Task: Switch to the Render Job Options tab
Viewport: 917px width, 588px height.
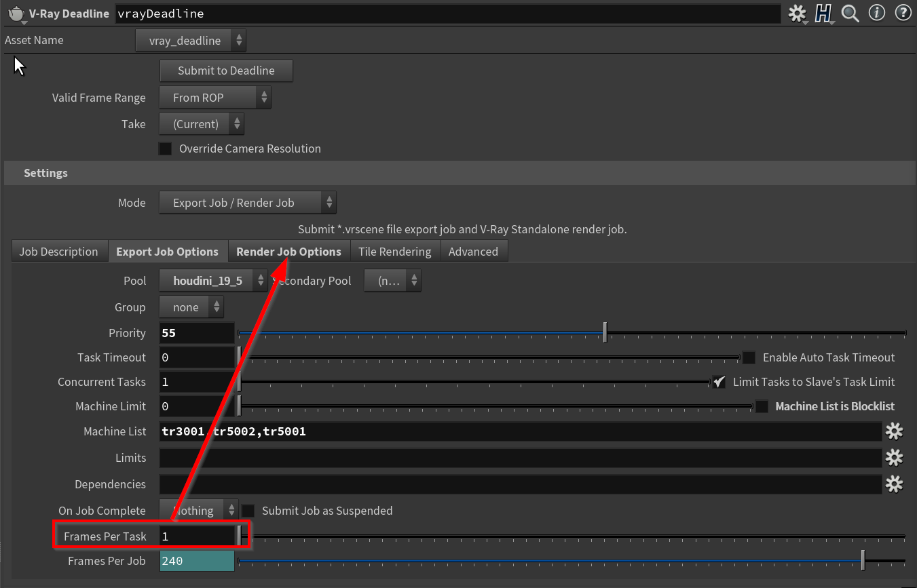Action: (288, 252)
